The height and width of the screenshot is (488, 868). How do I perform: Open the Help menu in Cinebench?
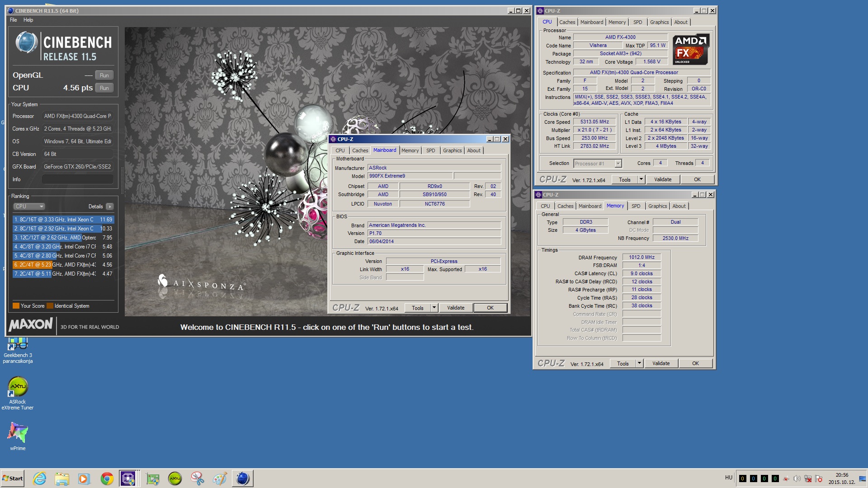(x=28, y=20)
